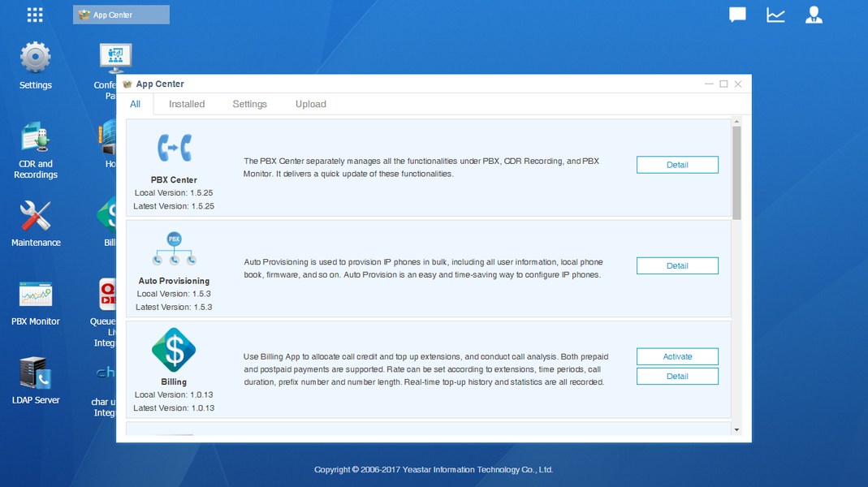Image resolution: width=868 pixels, height=487 pixels.
Task: Click the Auto Provisioning app name
Action: (174, 281)
